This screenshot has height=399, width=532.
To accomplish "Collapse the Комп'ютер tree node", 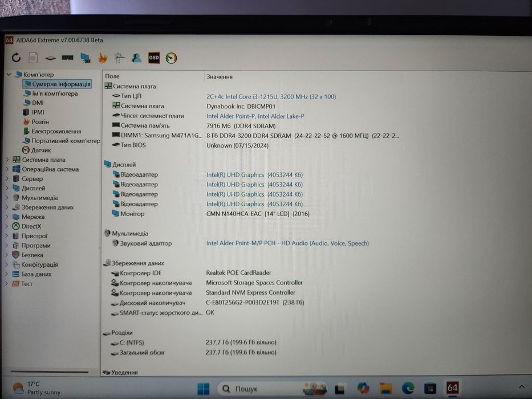I will coord(9,74).
